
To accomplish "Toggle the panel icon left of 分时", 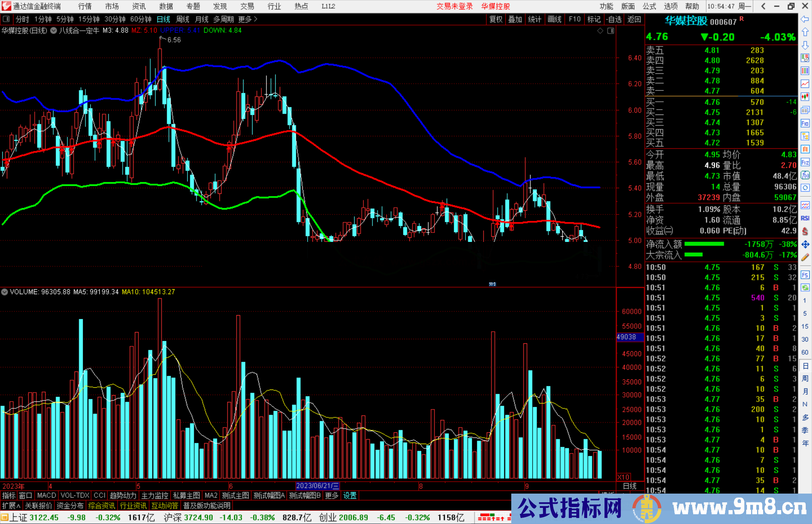I will click(6, 19).
